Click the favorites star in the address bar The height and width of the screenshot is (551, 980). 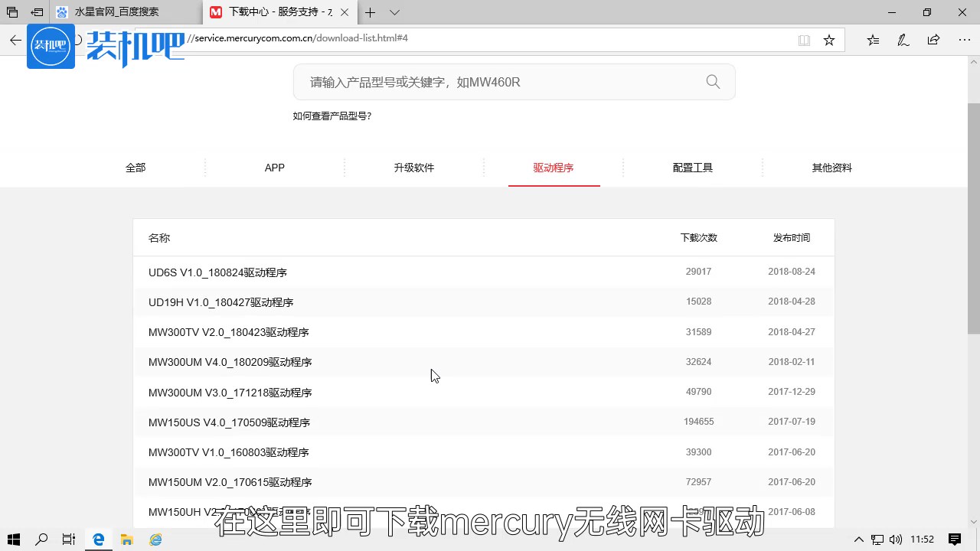[829, 39]
